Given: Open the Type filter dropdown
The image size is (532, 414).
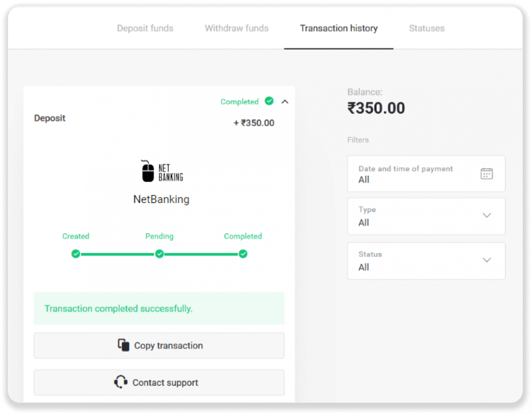Looking at the screenshot, I should click(426, 216).
